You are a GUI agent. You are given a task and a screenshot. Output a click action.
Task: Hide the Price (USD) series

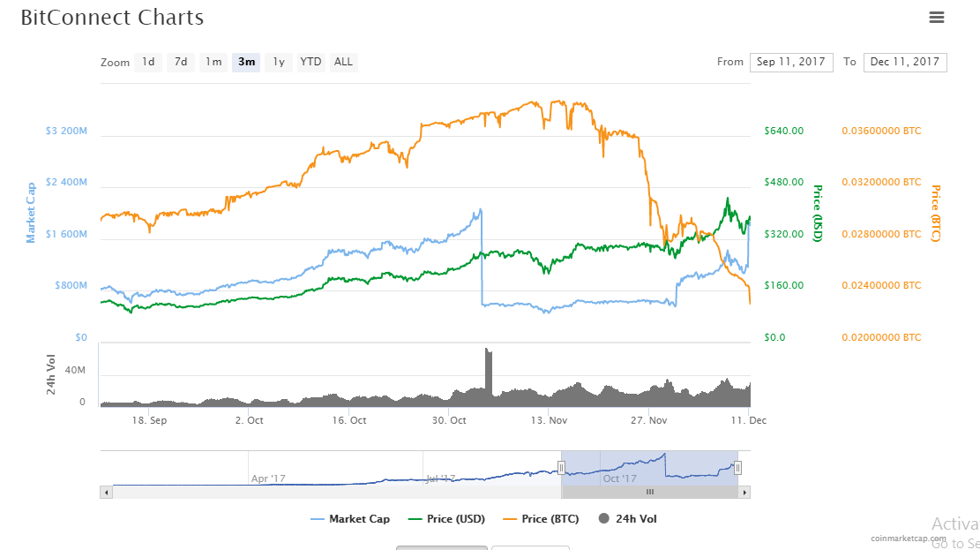click(x=447, y=519)
